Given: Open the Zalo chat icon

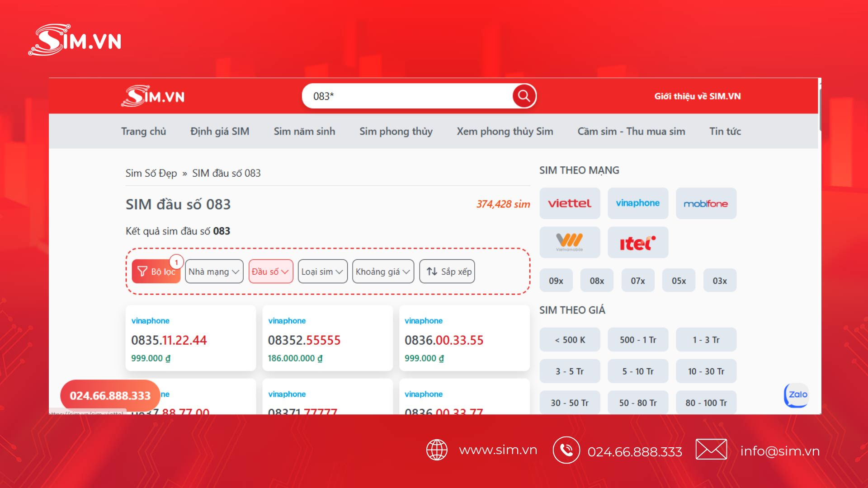Looking at the screenshot, I should point(797,395).
